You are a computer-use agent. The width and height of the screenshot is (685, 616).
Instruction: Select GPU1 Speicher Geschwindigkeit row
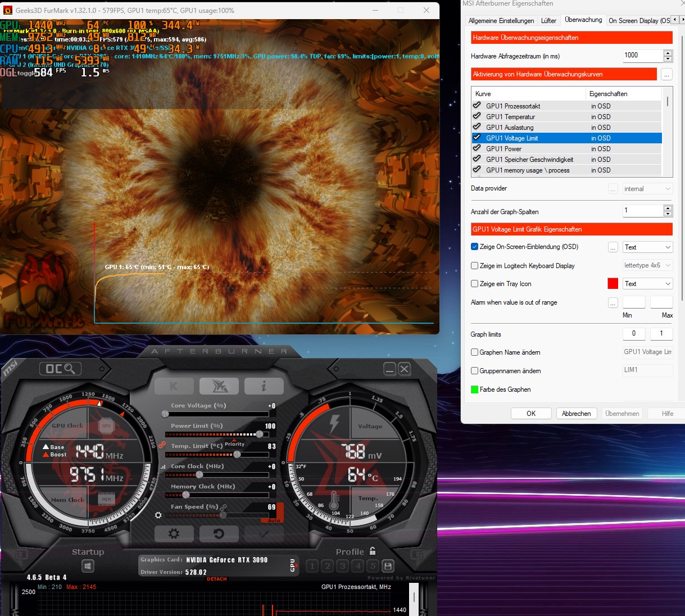566,160
